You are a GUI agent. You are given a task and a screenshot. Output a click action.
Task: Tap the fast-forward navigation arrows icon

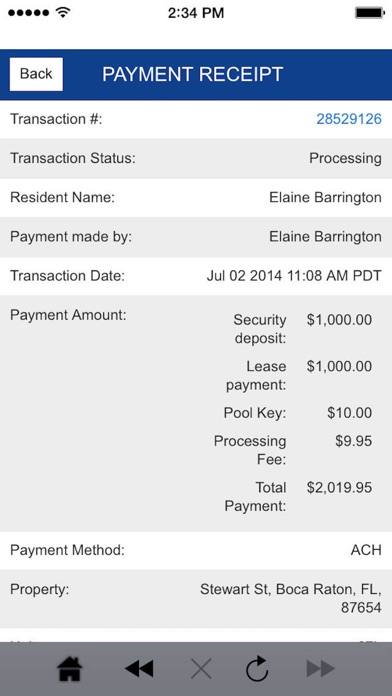point(321,669)
